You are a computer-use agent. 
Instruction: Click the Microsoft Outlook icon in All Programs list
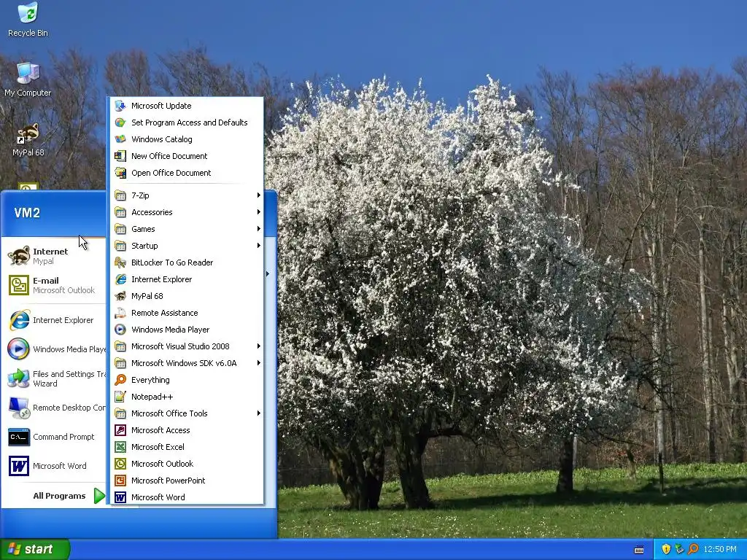pyautogui.click(x=120, y=463)
